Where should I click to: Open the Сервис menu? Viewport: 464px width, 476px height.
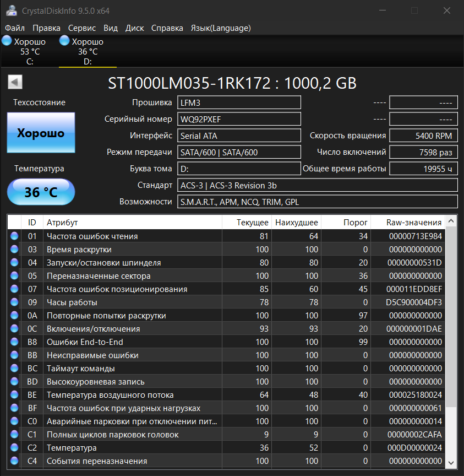[82, 28]
